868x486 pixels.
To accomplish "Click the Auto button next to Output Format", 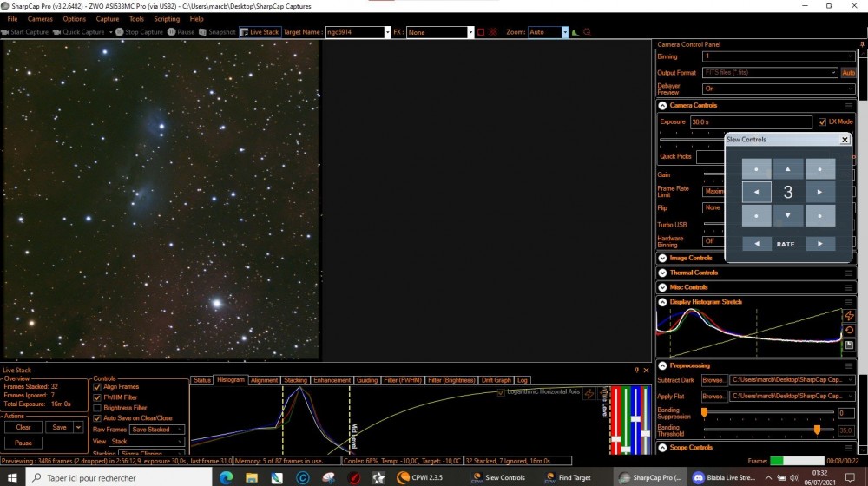I will click(848, 73).
